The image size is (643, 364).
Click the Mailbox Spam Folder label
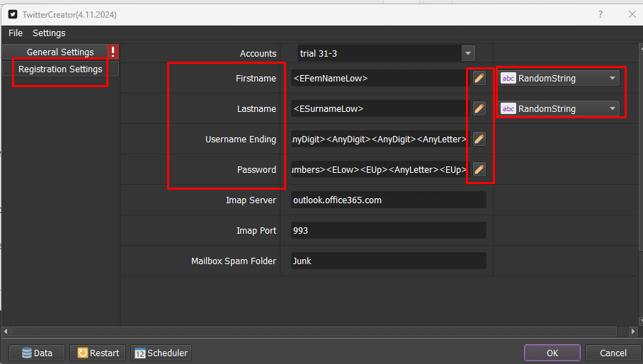(x=233, y=261)
